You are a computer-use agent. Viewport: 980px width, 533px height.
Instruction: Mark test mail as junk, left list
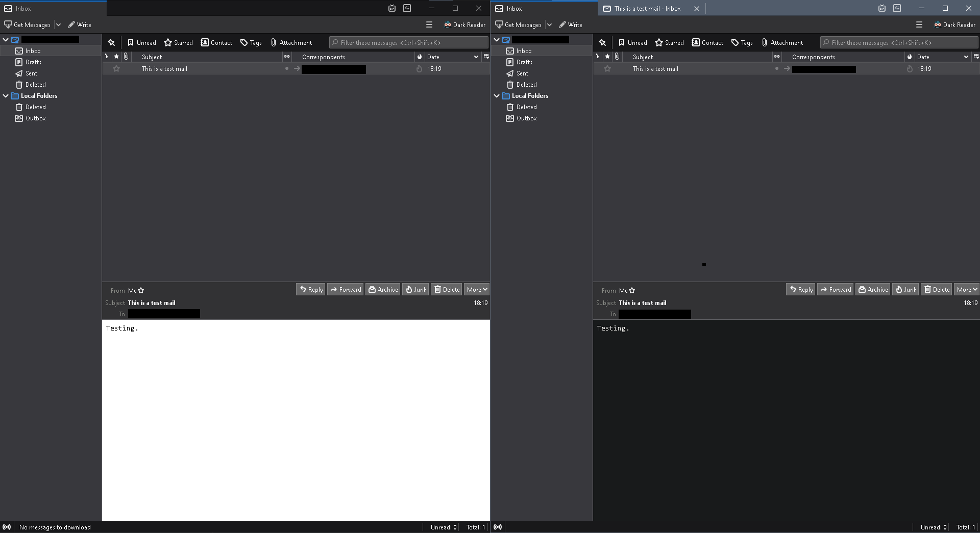click(419, 68)
